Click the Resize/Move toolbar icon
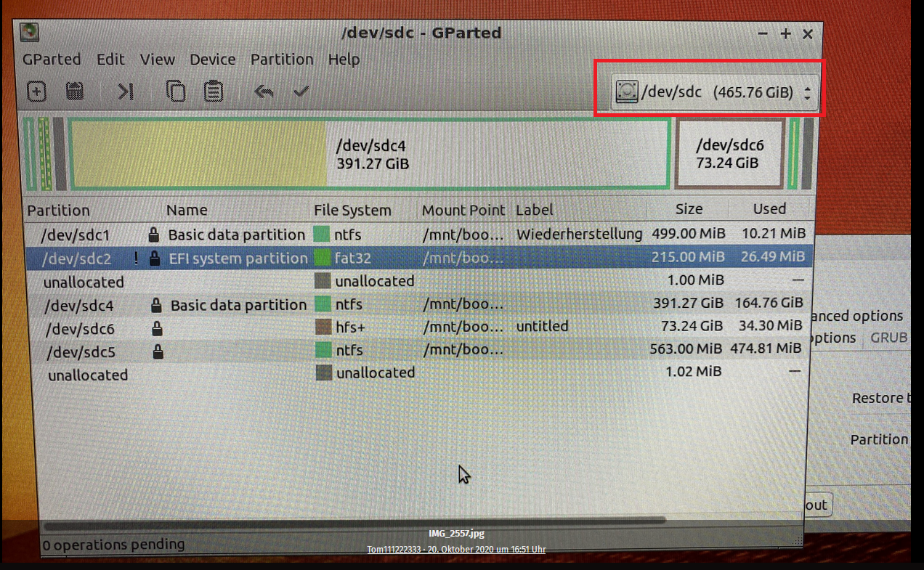Image resolution: width=924 pixels, height=570 pixels. coord(126,91)
